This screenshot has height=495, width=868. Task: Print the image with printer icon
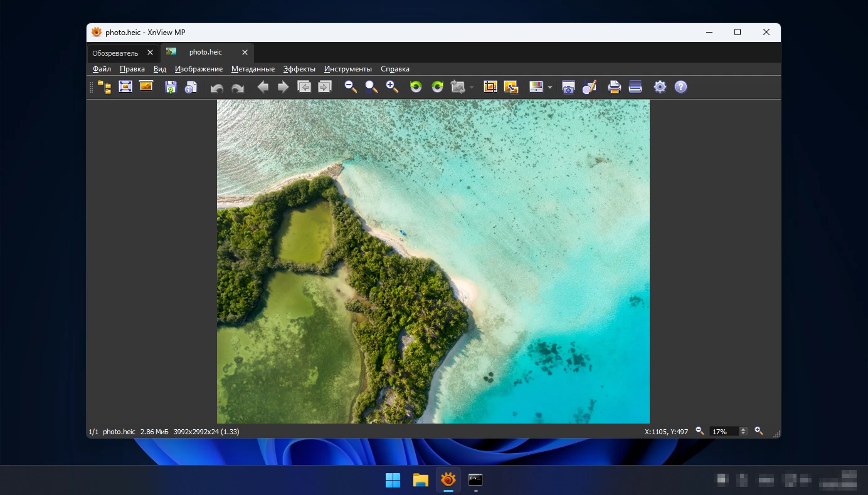[615, 87]
